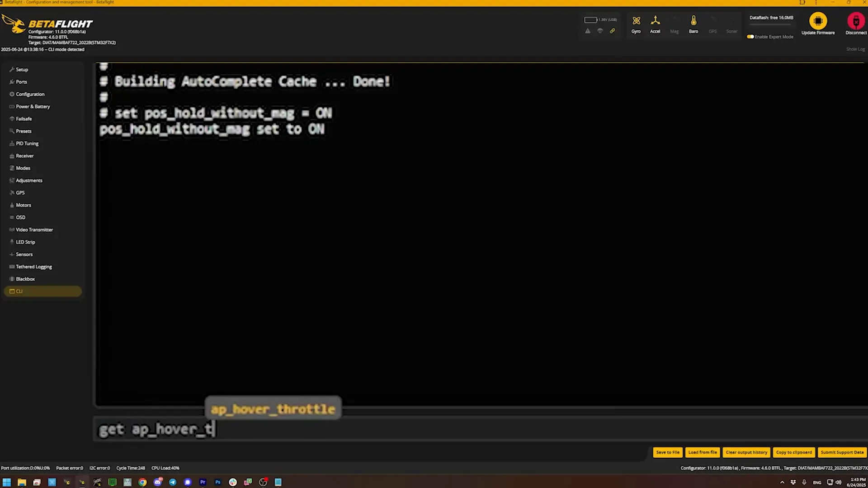Open Discord from taskbar
868x488 pixels.
tap(158, 482)
